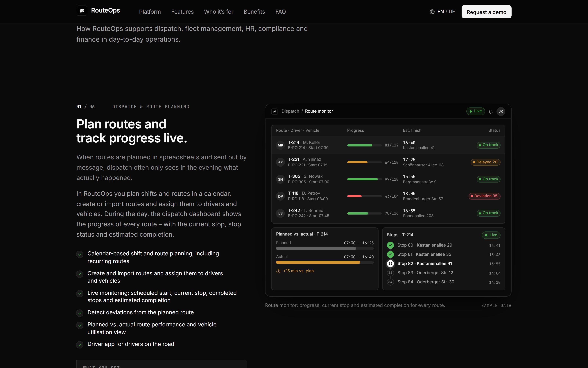Click the clock icon next to +15 min
Viewport: 588px width, 368px height.
[x=278, y=271]
